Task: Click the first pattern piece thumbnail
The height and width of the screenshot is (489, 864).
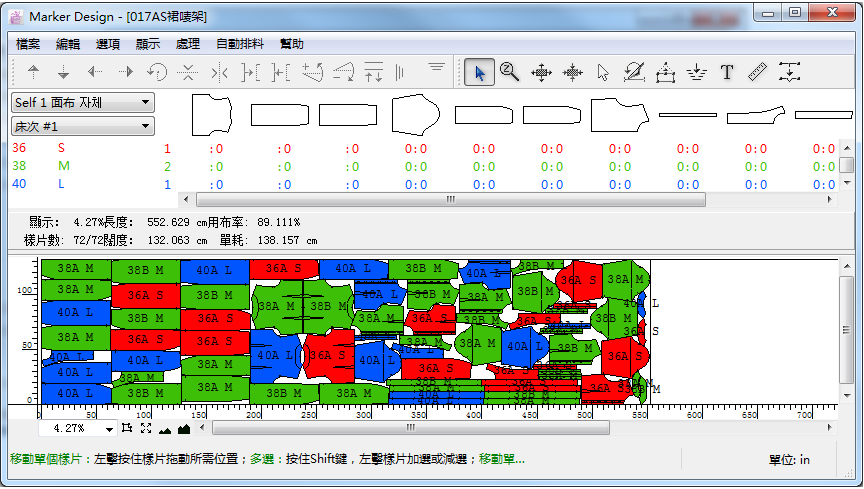Action: pyautogui.click(x=211, y=114)
